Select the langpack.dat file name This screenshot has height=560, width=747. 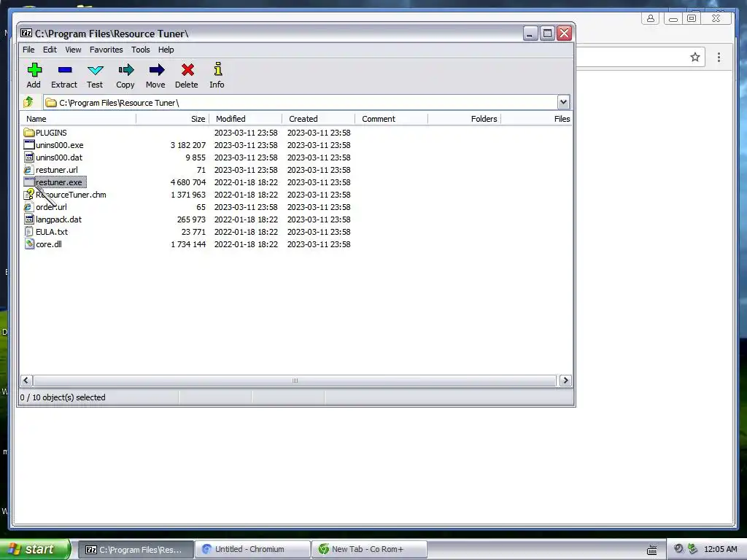point(58,219)
